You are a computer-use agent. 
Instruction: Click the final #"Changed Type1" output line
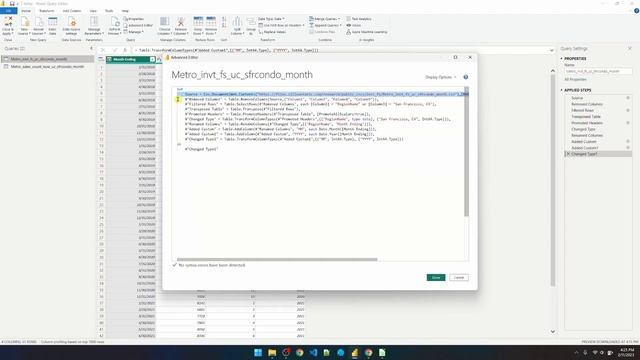click(201, 149)
